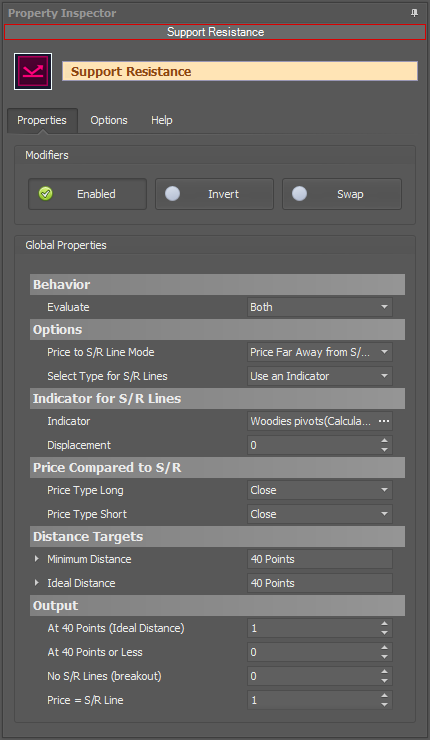Toggle the Swap modifier
The width and height of the screenshot is (430, 740).
342,194
